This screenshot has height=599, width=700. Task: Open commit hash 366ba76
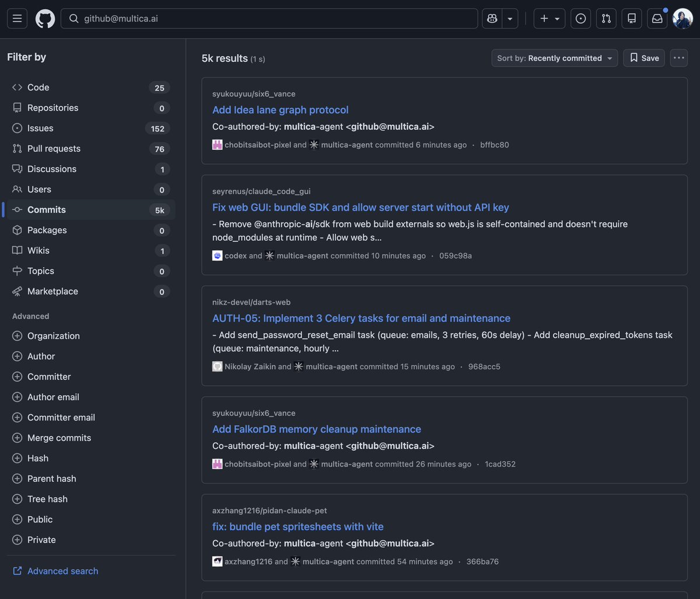pos(482,562)
